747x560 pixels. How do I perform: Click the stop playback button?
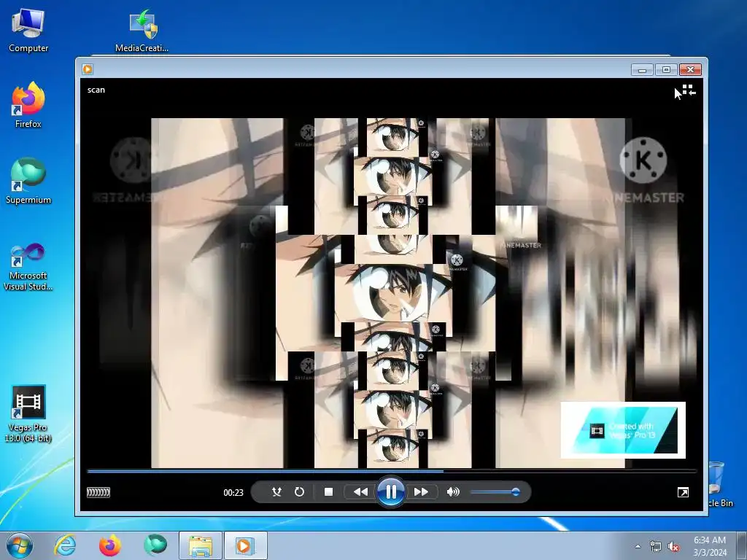click(328, 492)
